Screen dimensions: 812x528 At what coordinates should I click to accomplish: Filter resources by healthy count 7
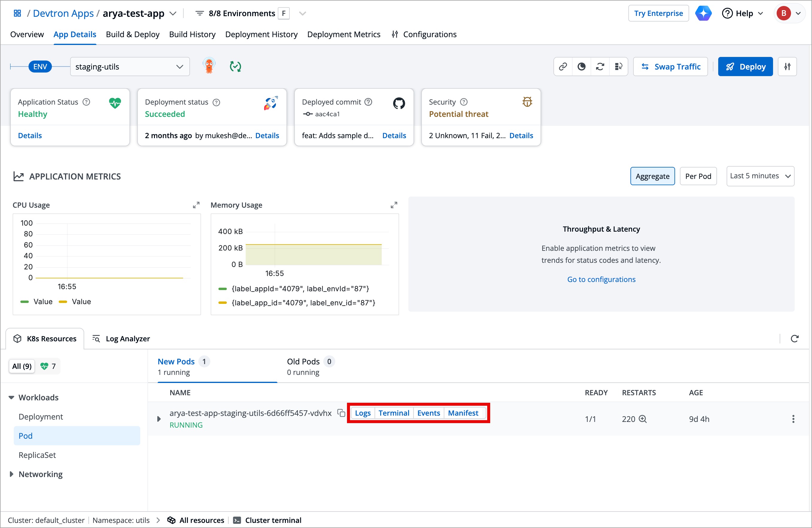48,366
